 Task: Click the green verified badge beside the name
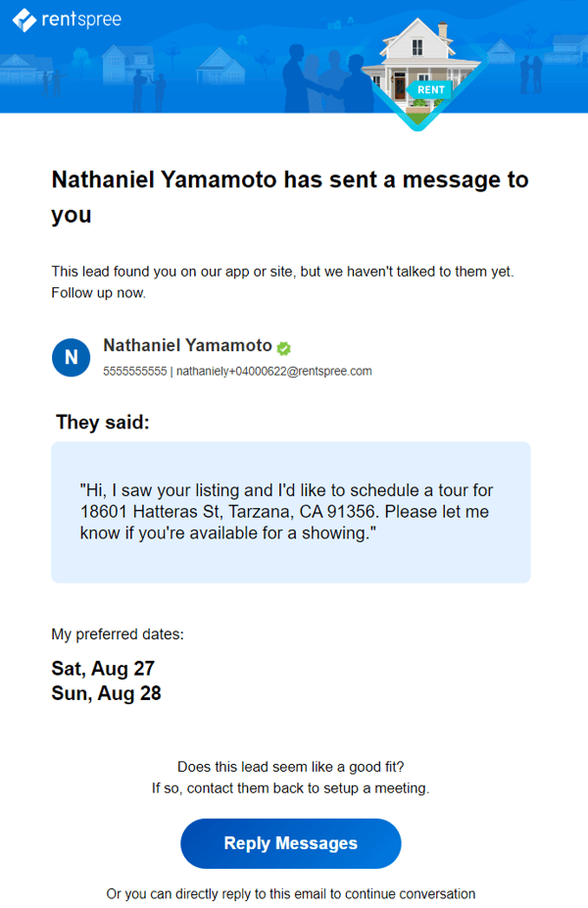tap(284, 348)
